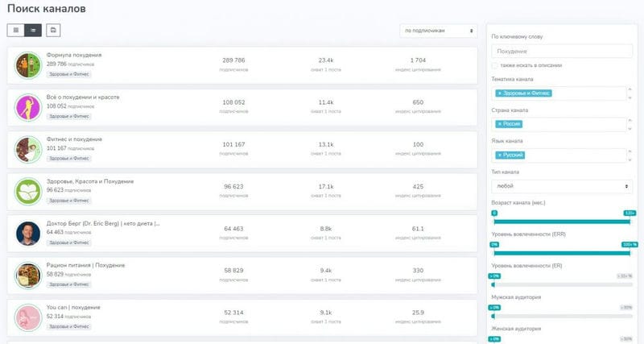
Task: Click reach value 11.4k
Action: (x=326, y=102)
